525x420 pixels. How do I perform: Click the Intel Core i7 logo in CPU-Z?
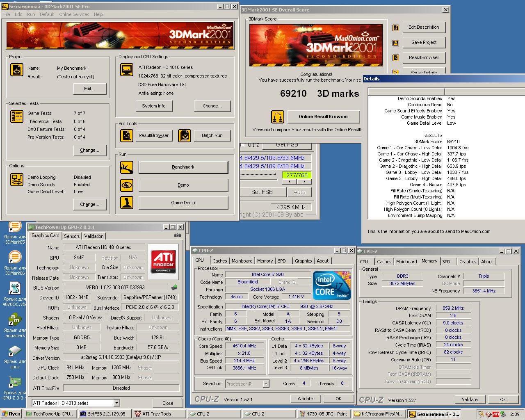pyautogui.click(x=332, y=285)
